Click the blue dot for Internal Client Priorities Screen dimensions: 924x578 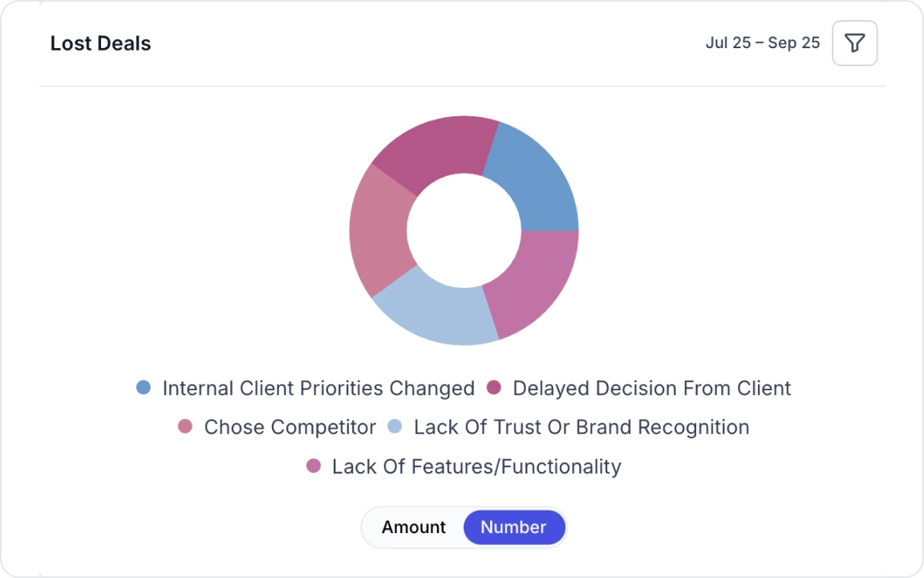144,389
